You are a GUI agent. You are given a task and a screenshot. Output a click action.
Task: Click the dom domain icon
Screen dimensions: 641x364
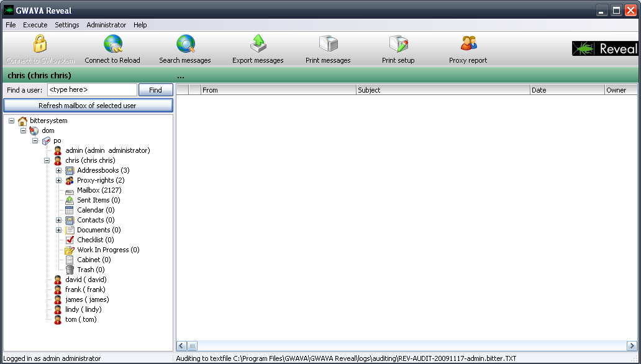[x=34, y=131]
